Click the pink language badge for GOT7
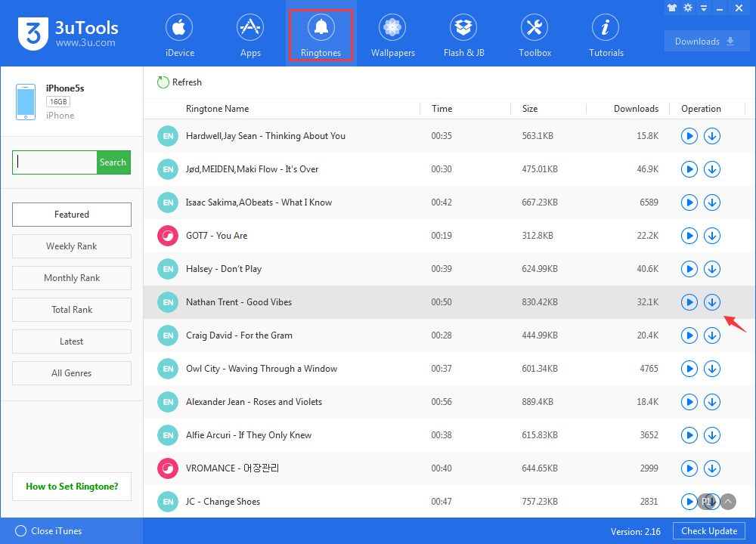756x544 pixels. click(x=168, y=236)
